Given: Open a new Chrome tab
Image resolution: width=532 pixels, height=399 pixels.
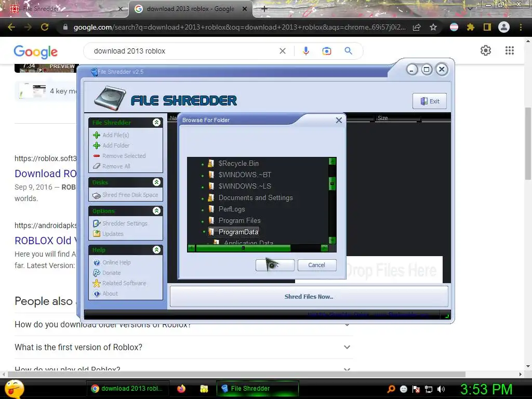Looking at the screenshot, I should point(264,9).
